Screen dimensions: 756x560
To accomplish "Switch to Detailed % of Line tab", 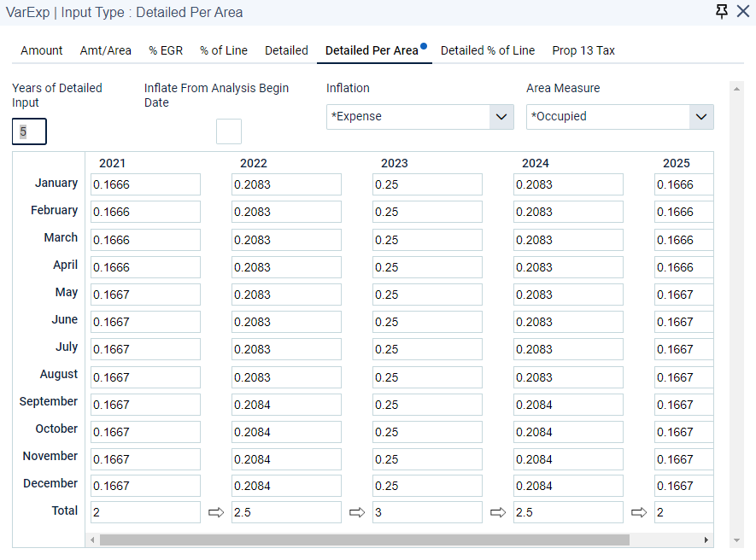I will [488, 50].
